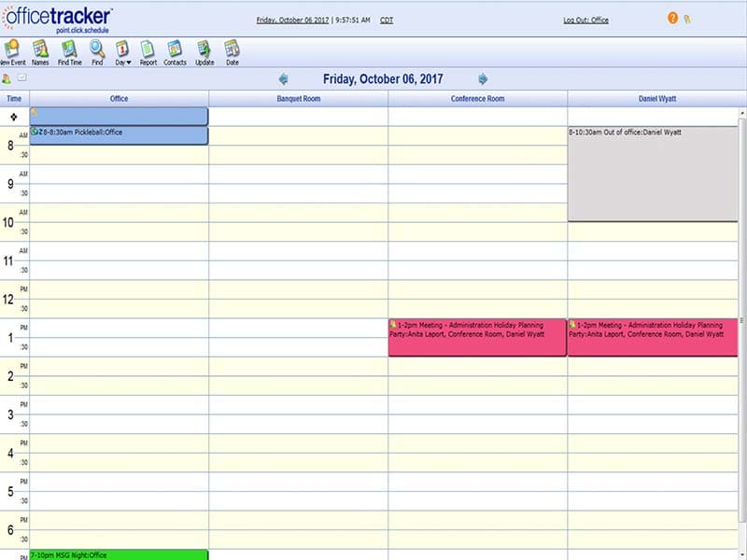Screen dimensions: 747x560
Task: Click the note pin icon near Log Out
Action: point(689,18)
